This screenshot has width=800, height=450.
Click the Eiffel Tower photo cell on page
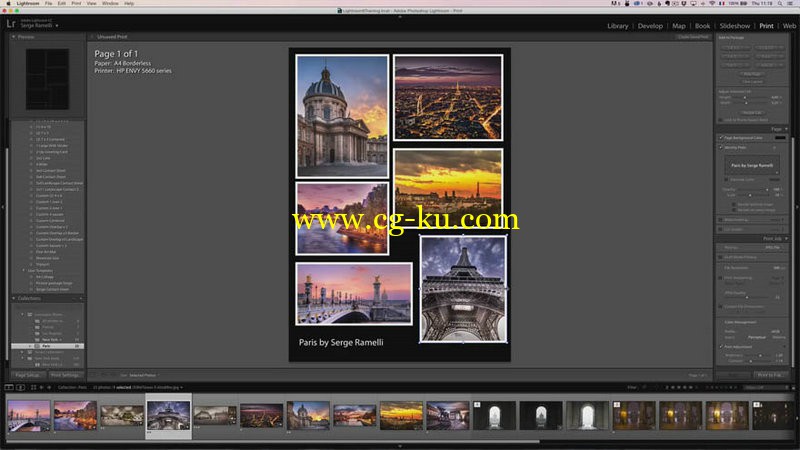(463, 289)
